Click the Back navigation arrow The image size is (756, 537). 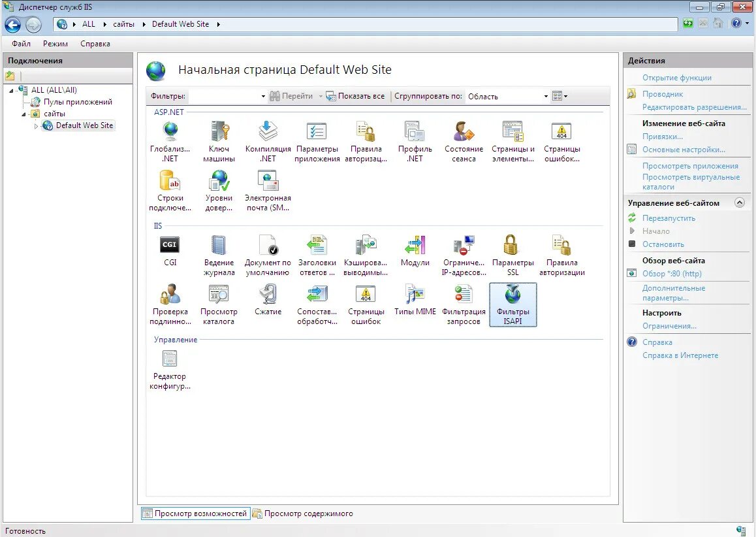13,24
